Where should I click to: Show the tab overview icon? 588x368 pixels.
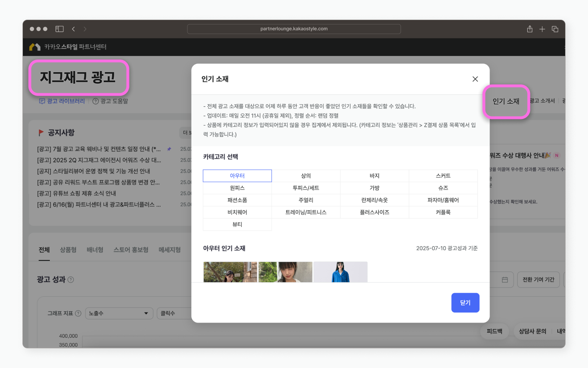click(x=555, y=29)
